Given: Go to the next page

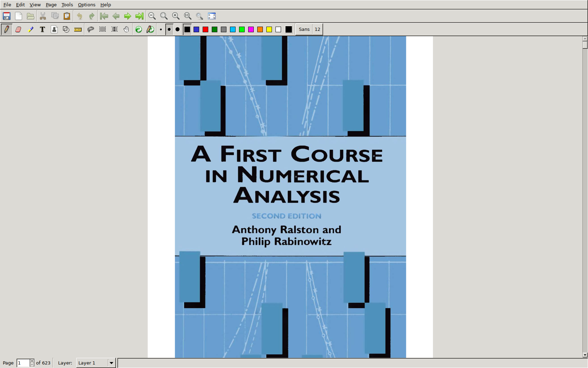Looking at the screenshot, I should click(127, 16).
